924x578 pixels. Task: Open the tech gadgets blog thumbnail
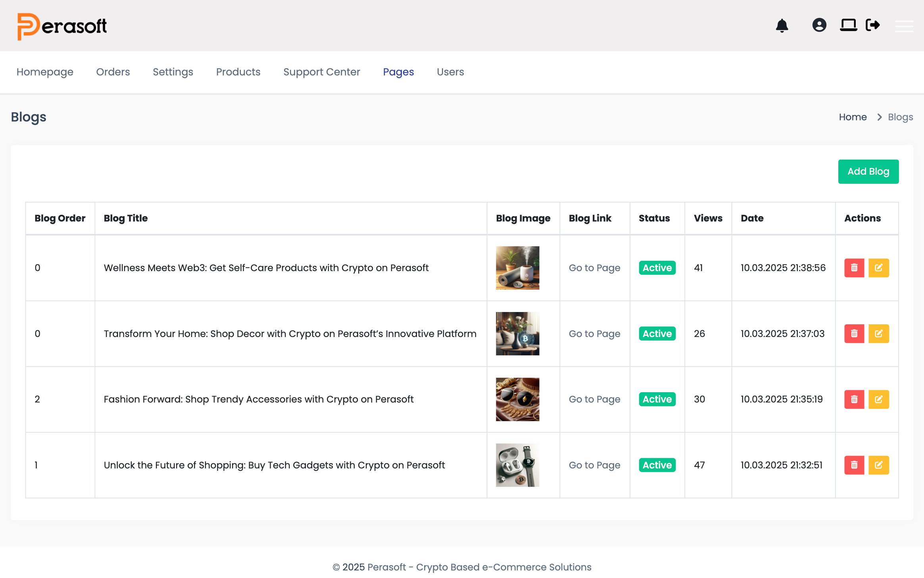click(x=517, y=465)
